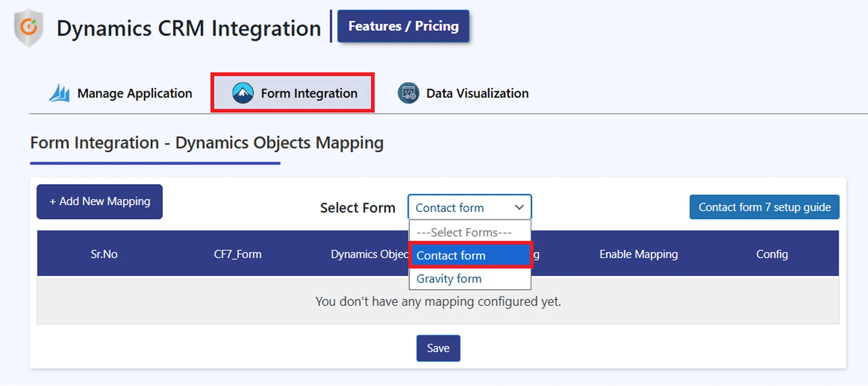Screen dimensions: 868x386
Task: Click the Dynamics Object column header
Action: pyautogui.click(x=369, y=254)
